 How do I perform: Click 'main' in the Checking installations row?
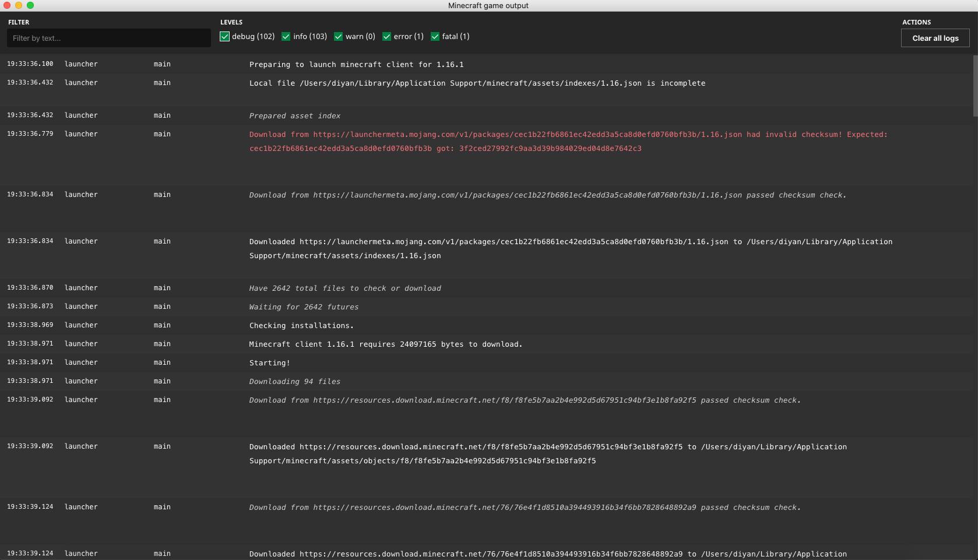click(162, 325)
